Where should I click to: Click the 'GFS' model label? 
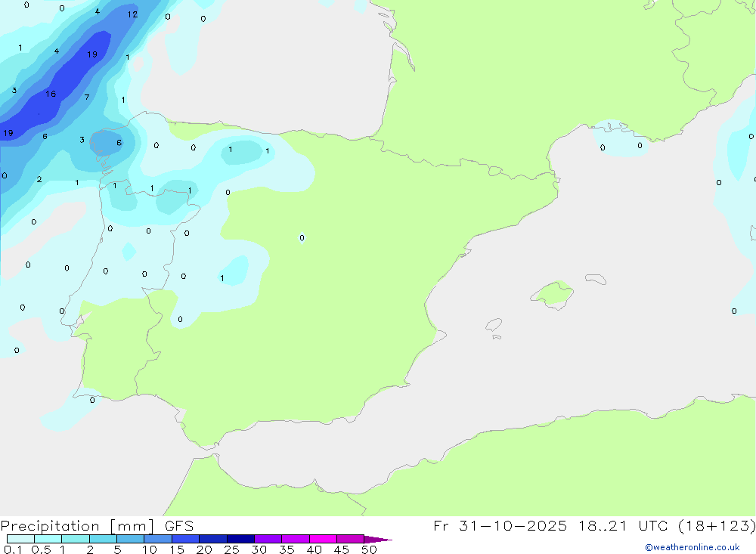point(179,526)
